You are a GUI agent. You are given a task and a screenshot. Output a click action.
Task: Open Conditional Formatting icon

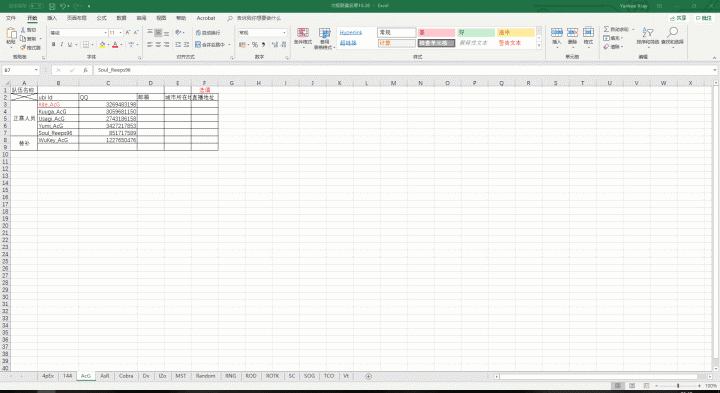click(x=303, y=32)
